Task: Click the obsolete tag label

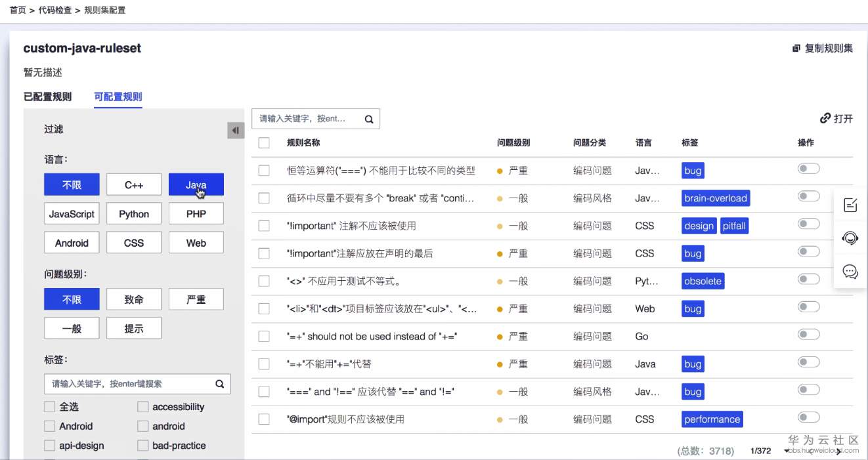Action: pos(703,281)
